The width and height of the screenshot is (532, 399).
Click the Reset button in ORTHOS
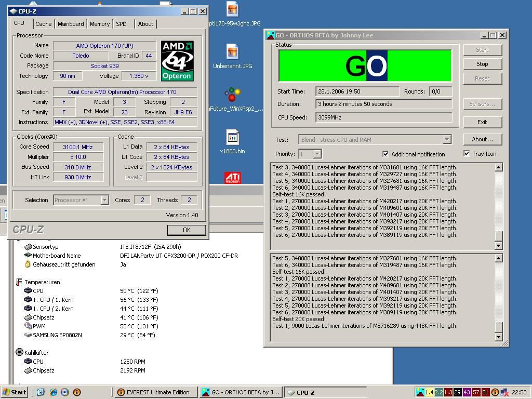coord(483,78)
